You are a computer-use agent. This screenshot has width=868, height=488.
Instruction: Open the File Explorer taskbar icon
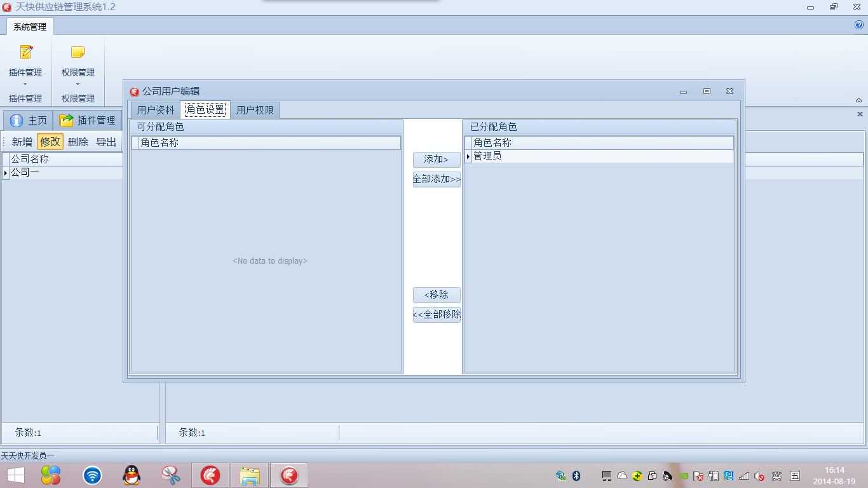250,475
